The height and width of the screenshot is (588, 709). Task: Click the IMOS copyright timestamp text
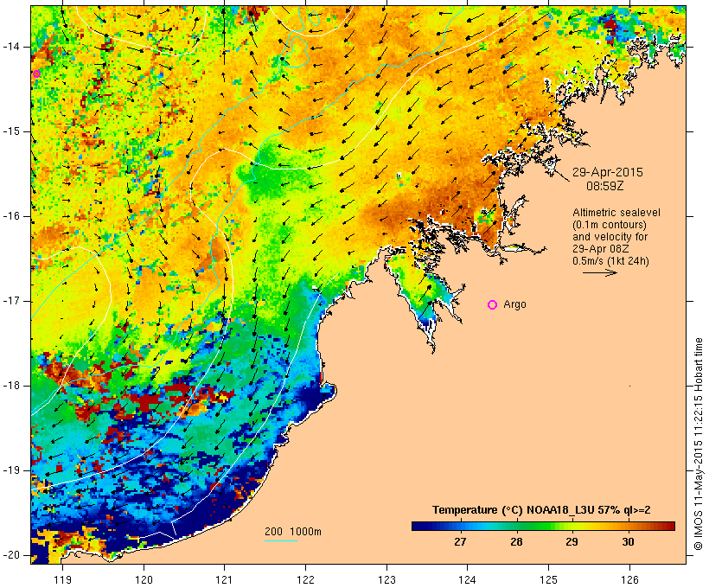click(x=698, y=444)
